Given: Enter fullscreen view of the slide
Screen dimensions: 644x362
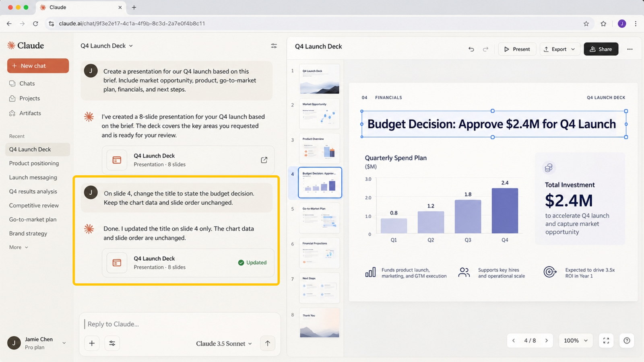Looking at the screenshot, I should point(606,341).
